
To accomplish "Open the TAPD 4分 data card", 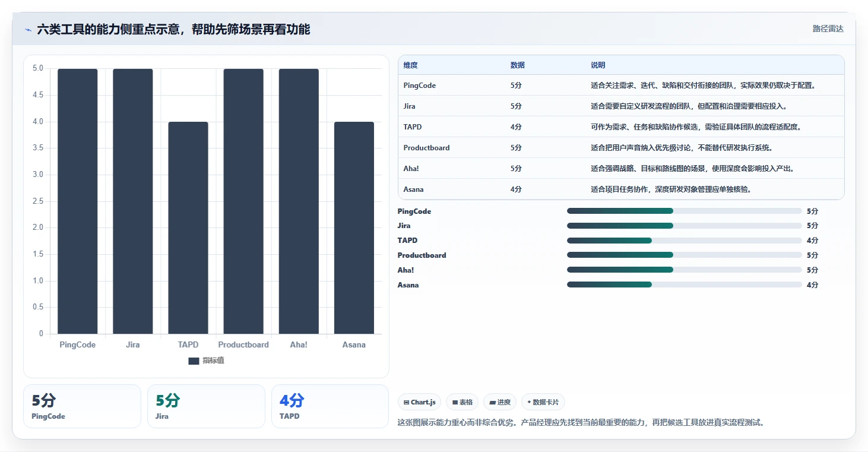I will (330, 406).
